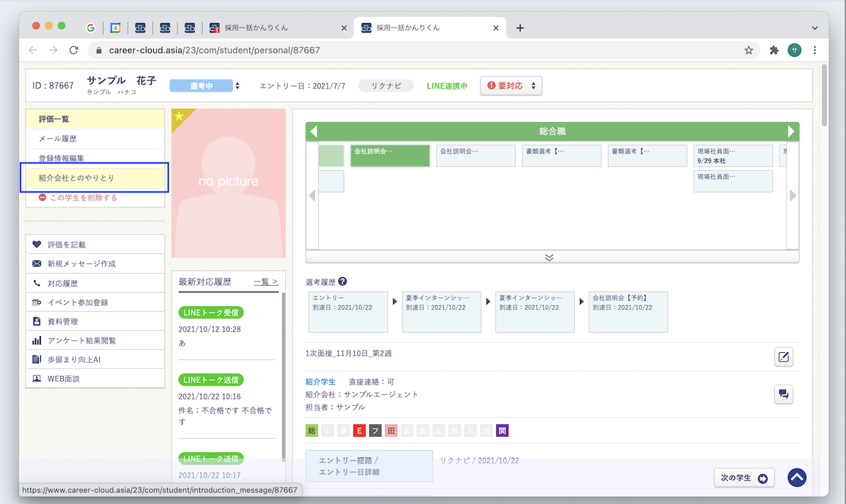Switch to the second 採用一括かんりくん browser tab
Image resolution: width=846 pixels, height=504 pixels.
(x=430, y=28)
